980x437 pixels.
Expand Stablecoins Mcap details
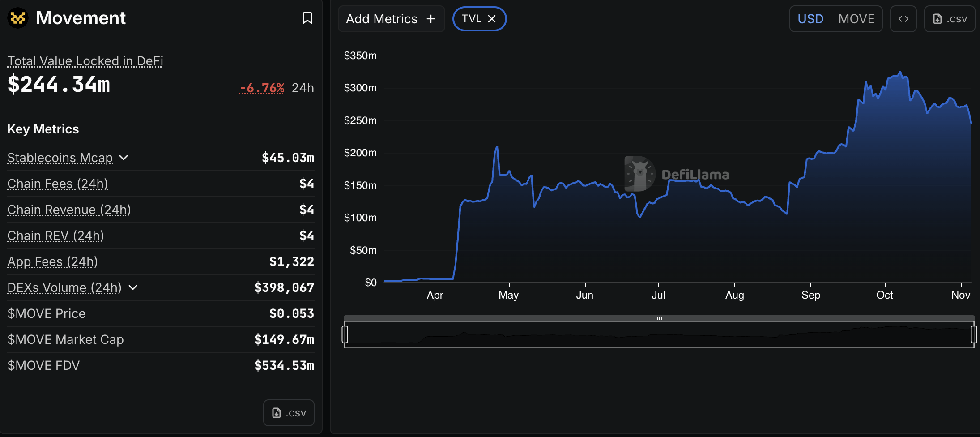click(124, 158)
